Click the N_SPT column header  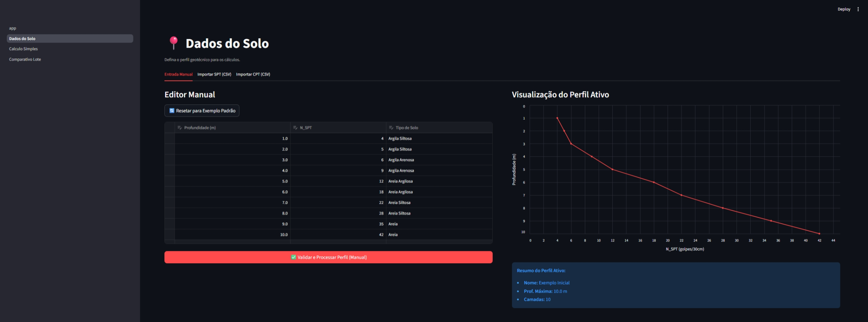[x=338, y=128]
